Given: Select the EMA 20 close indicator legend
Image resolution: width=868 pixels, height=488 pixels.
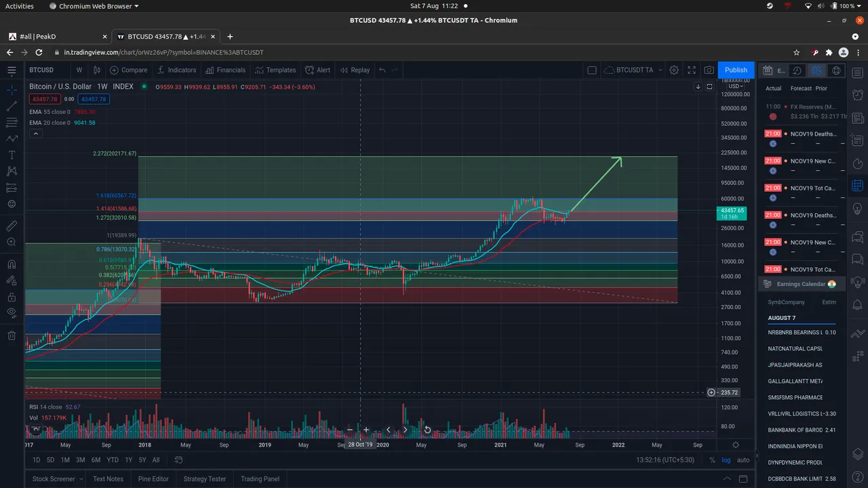Looking at the screenshot, I should 62,123.
